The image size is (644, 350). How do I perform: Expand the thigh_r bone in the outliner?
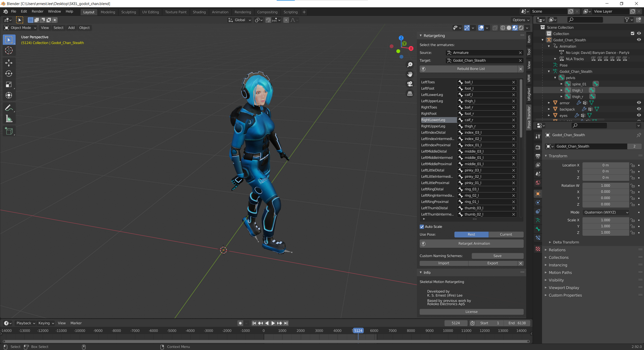(561, 96)
